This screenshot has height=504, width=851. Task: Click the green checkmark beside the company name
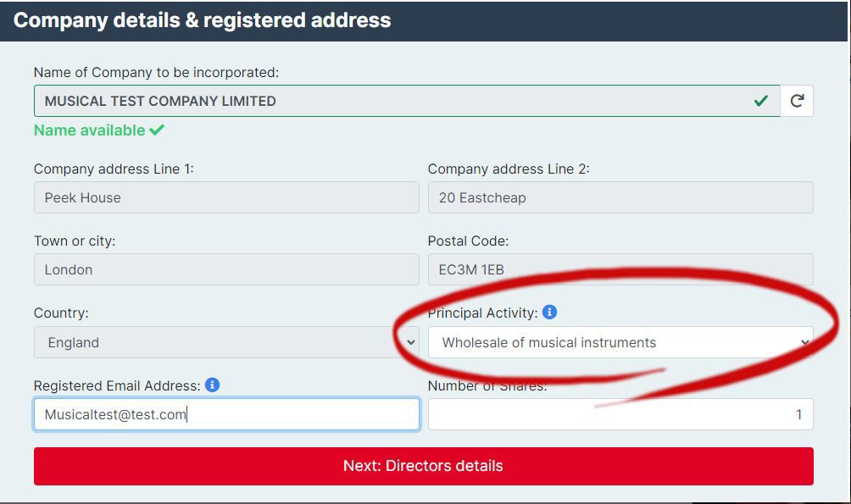tap(760, 100)
